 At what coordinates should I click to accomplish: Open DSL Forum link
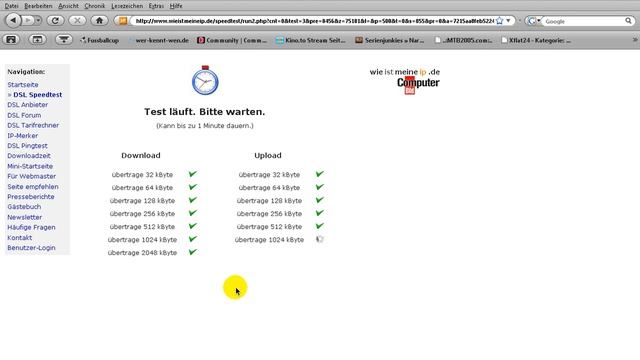coord(24,115)
